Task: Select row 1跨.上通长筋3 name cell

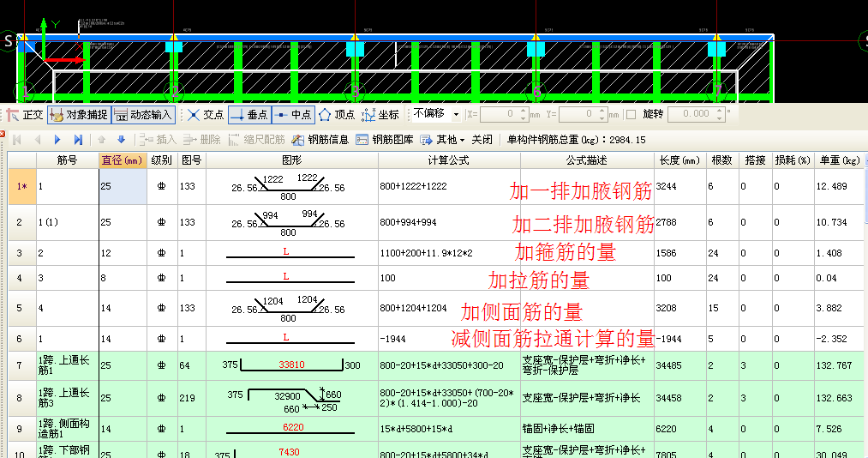Action: 68,398
